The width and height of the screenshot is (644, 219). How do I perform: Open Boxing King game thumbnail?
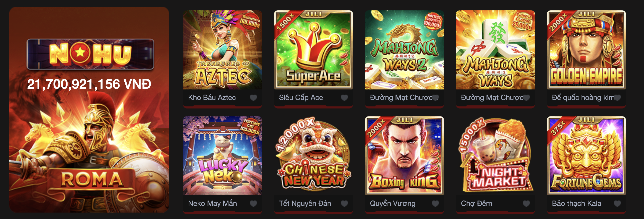pos(404,156)
